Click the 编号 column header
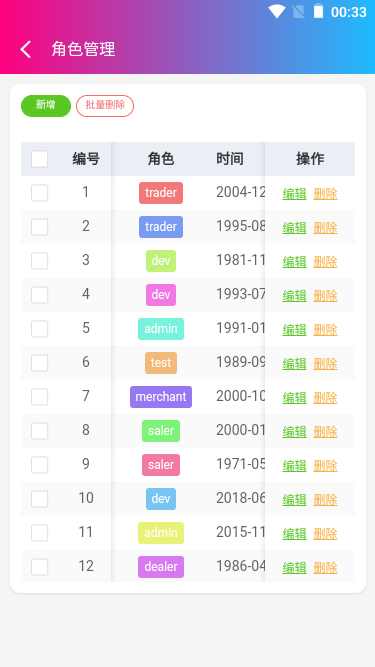 pos(86,159)
